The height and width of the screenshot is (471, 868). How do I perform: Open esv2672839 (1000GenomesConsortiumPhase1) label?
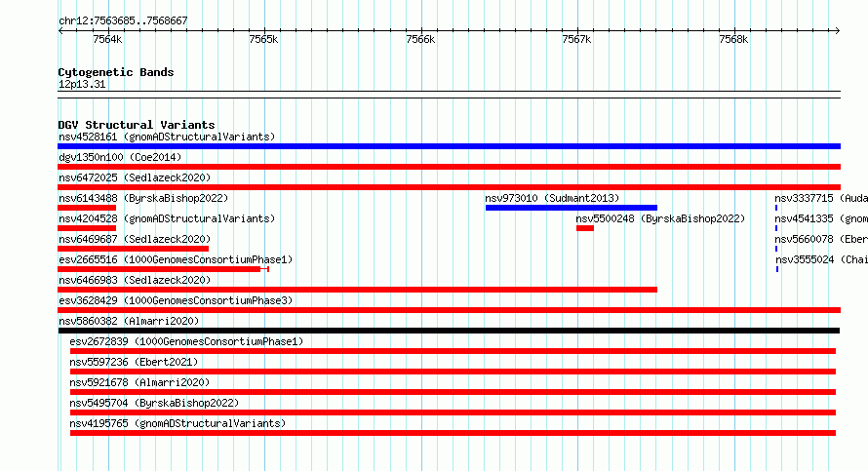pyautogui.click(x=186, y=341)
